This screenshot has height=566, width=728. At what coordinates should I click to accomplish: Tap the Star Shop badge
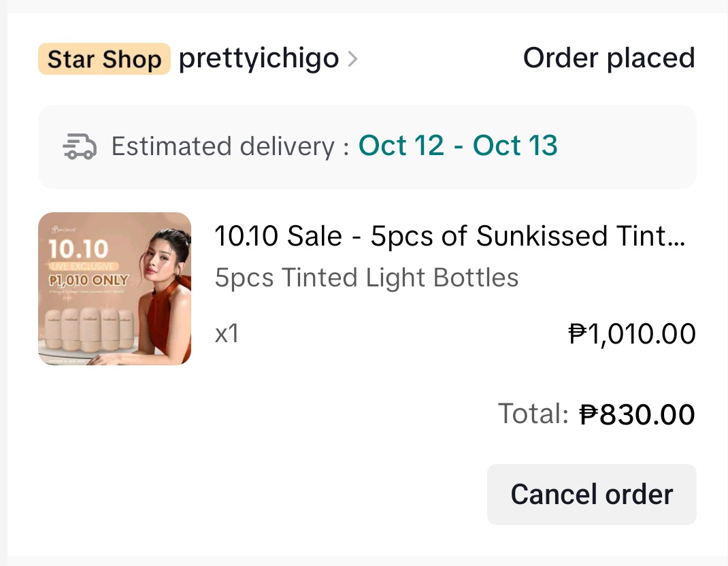[104, 59]
